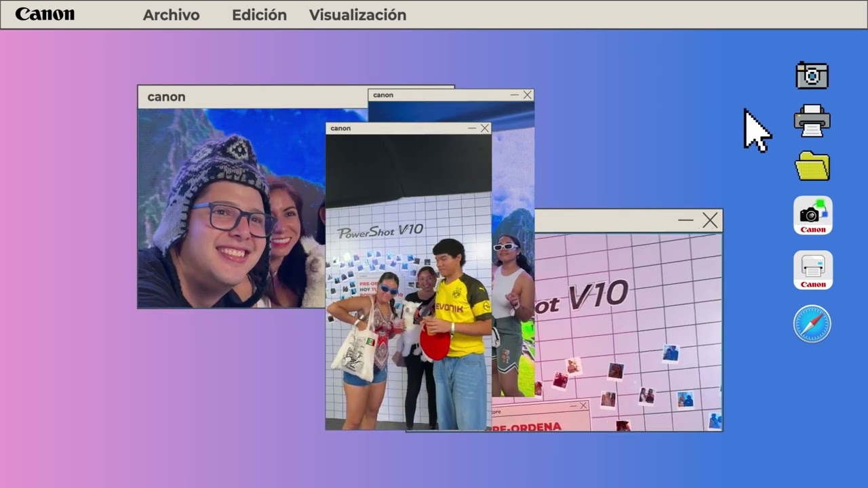Open the Edición menu

[259, 15]
